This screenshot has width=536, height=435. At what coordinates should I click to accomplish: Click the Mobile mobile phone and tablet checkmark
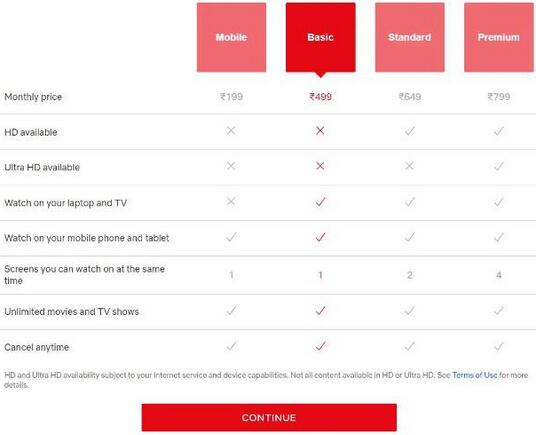[x=231, y=237]
